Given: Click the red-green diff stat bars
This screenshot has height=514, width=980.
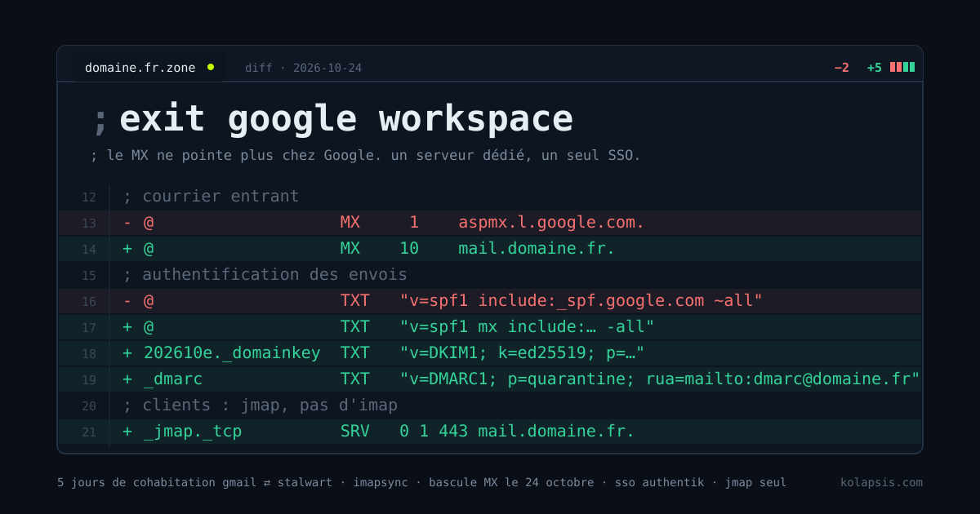Looking at the screenshot, I should click(x=902, y=68).
